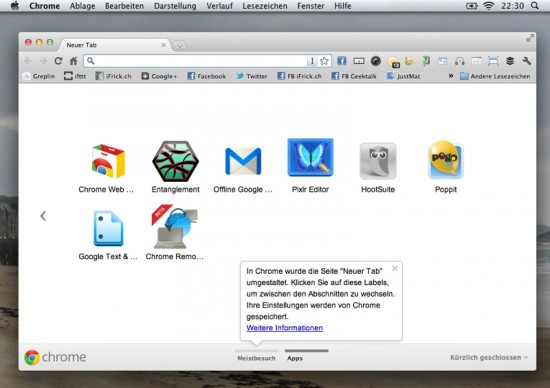The height and width of the screenshot is (388, 550).
Task: Select the Neuer Tab tab
Action: click(x=114, y=45)
